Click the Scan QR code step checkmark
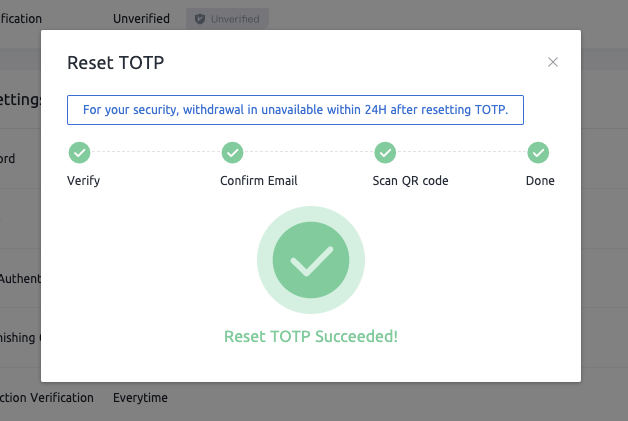 pyautogui.click(x=386, y=153)
